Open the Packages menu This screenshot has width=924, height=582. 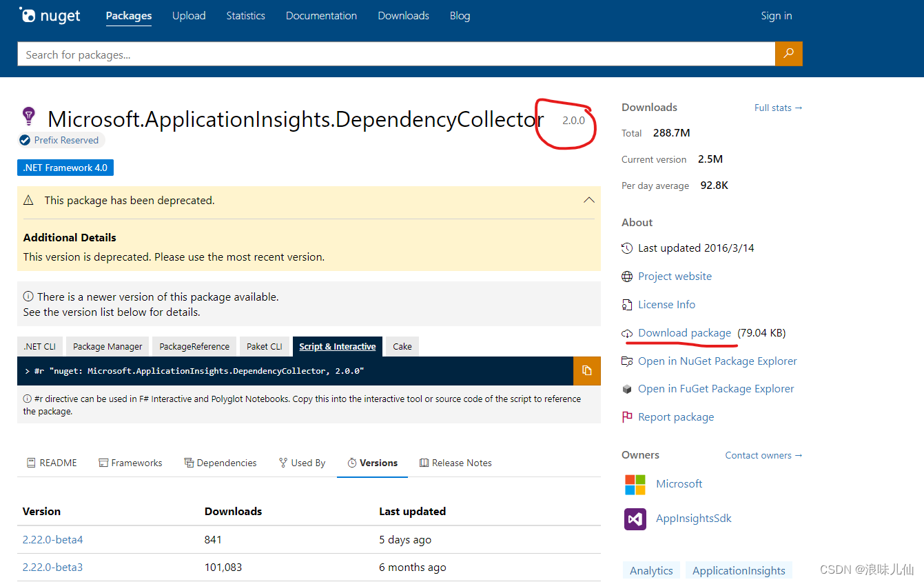[129, 15]
